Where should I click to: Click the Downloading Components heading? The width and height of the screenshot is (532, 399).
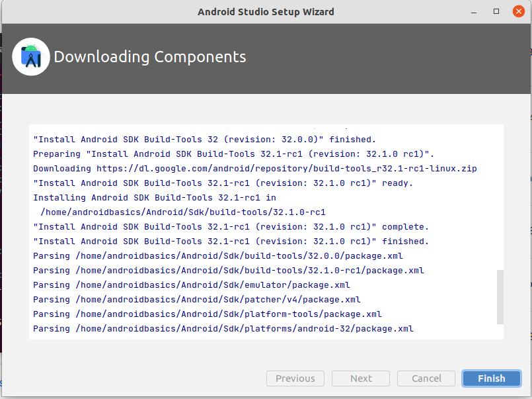point(150,57)
